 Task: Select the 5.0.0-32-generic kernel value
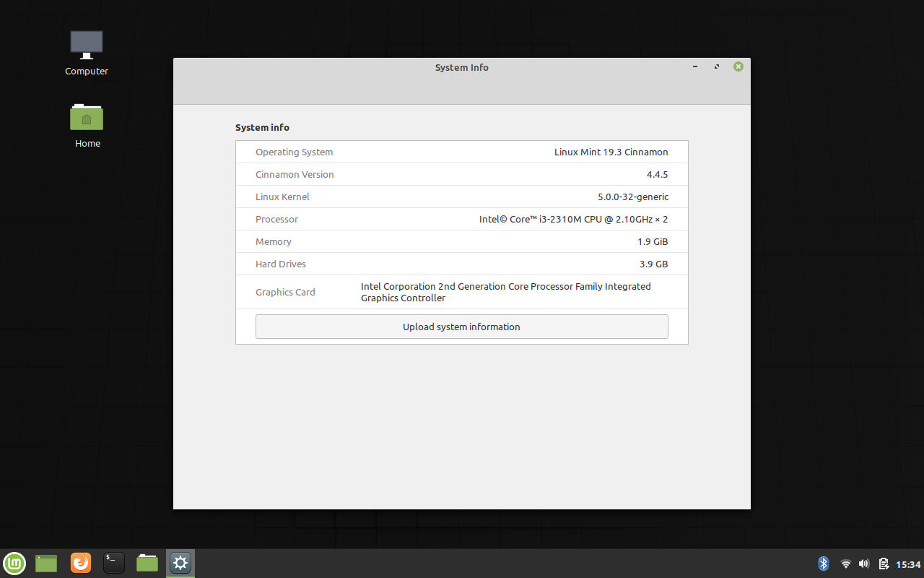point(633,197)
